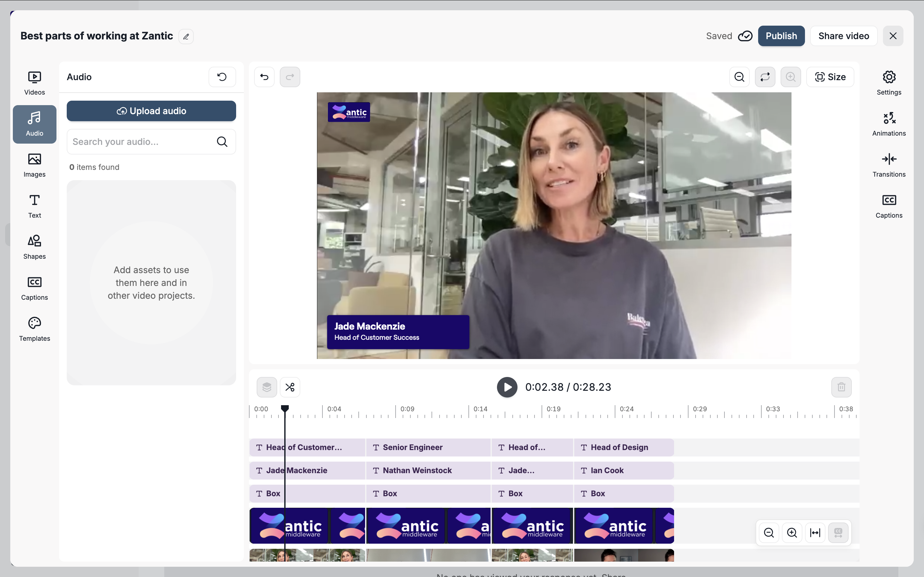Open the Animations panel on right sidebar
The width and height of the screenshot is (924, 577).
888,124
